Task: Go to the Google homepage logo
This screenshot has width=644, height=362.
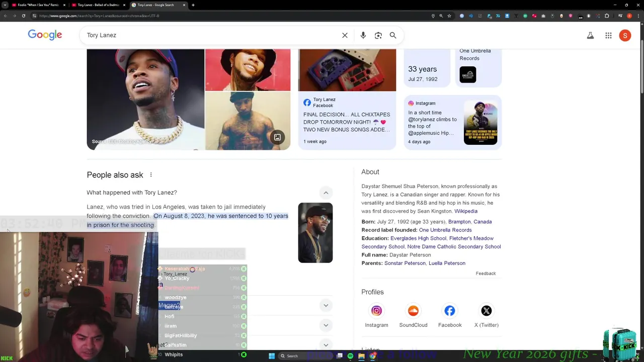Action: 45,35
